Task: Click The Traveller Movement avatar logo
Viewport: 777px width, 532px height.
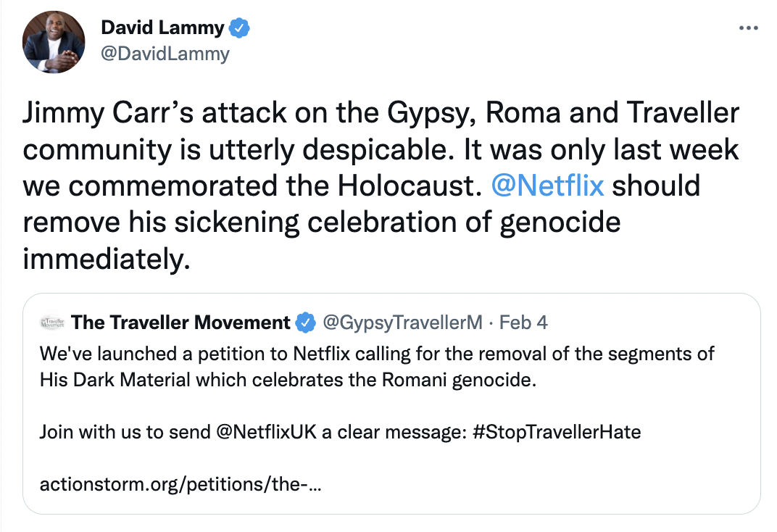Action: (52, 323)
